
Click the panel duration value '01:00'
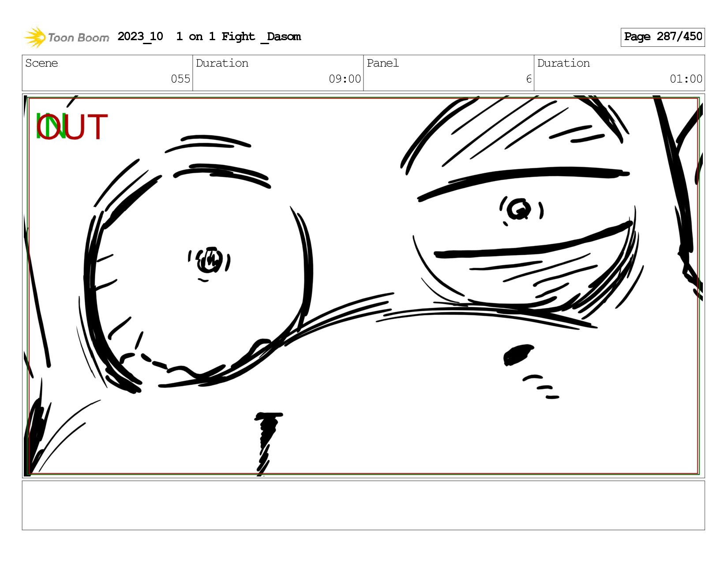686,79
